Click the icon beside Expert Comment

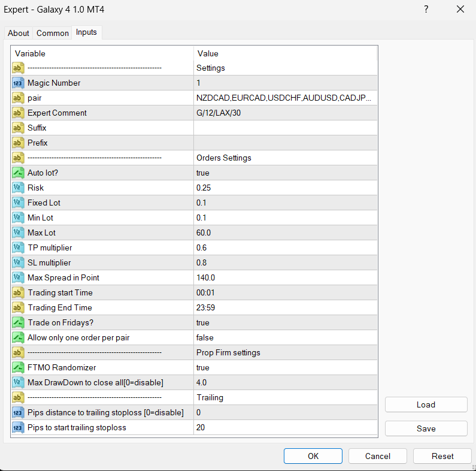pyautogui.click(x=17, y=113)
